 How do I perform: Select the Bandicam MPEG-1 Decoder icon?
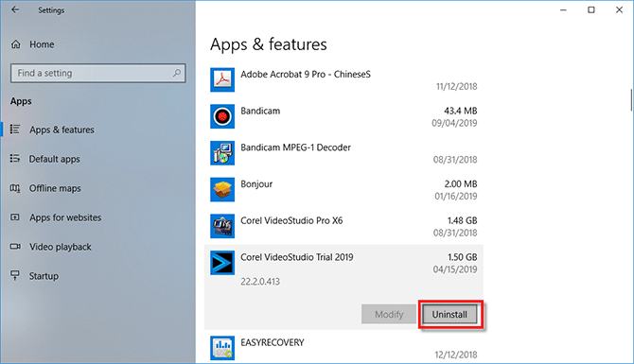[222, 153]
